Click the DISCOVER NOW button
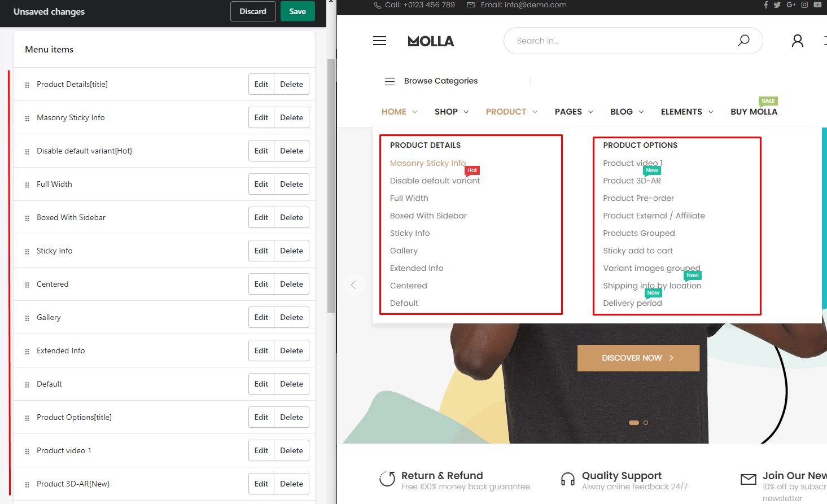 point(638,358)
